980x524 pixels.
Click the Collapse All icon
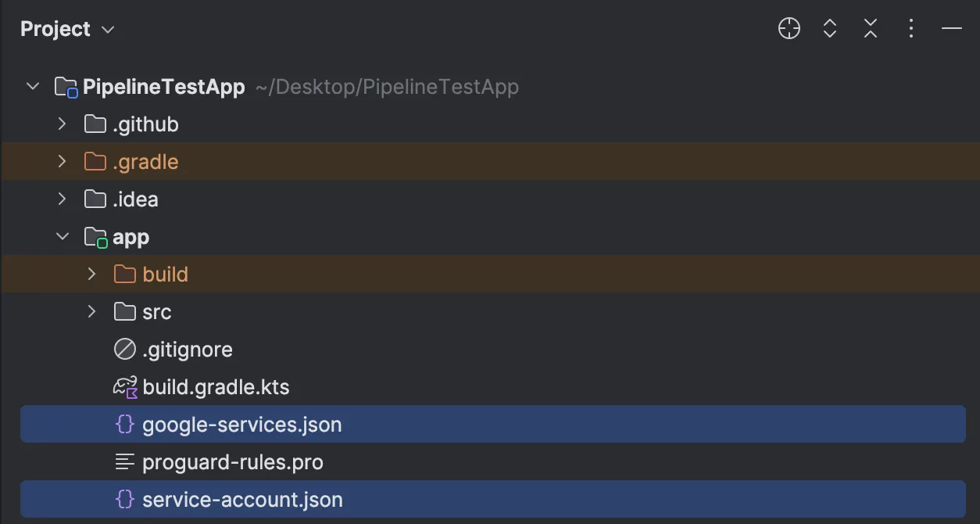tap(871, 30)
